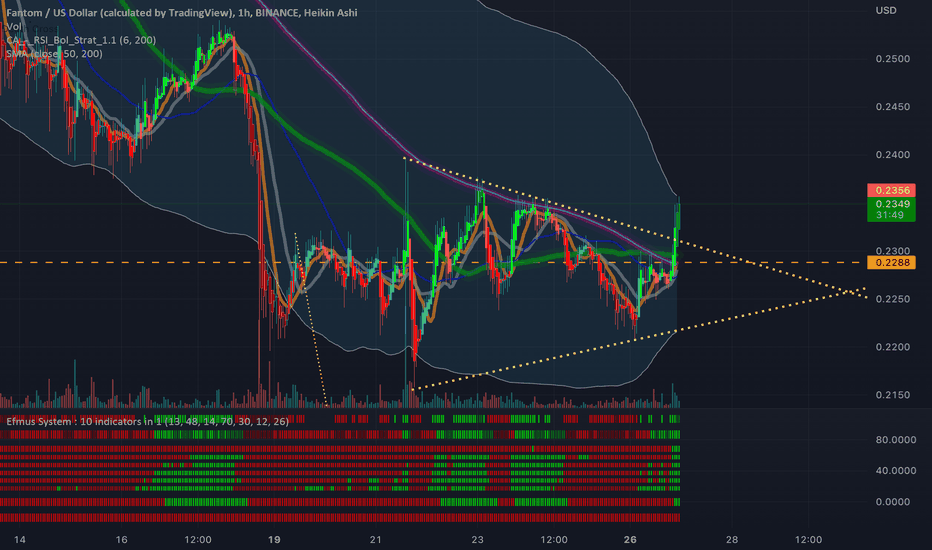Click the Fantom / US Dollar chart title
932x550 pixels.
pyautogui.click(x=181, y=12)
